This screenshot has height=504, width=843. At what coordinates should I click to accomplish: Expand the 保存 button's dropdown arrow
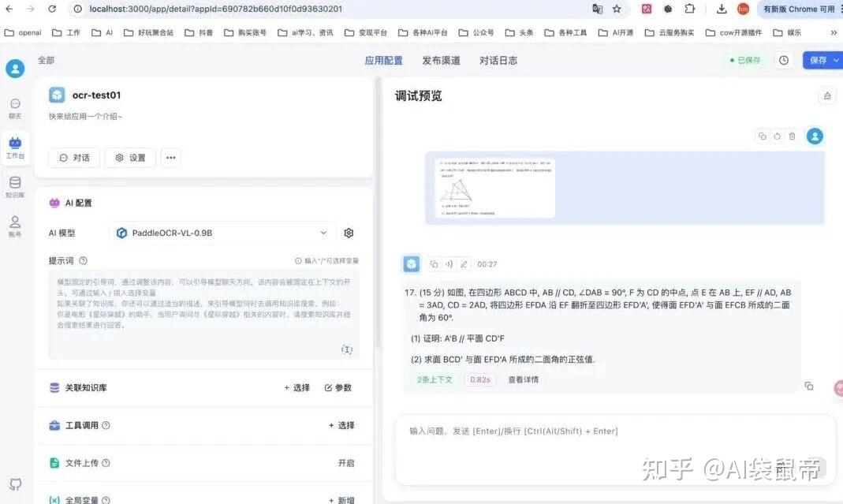click(837, 59)
